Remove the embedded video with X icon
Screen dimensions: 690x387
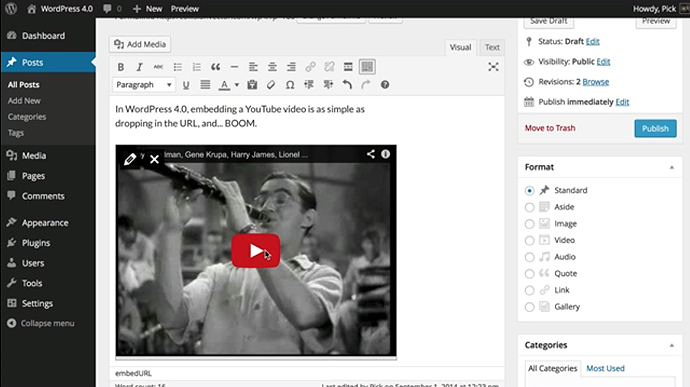[x=154, y=159]
